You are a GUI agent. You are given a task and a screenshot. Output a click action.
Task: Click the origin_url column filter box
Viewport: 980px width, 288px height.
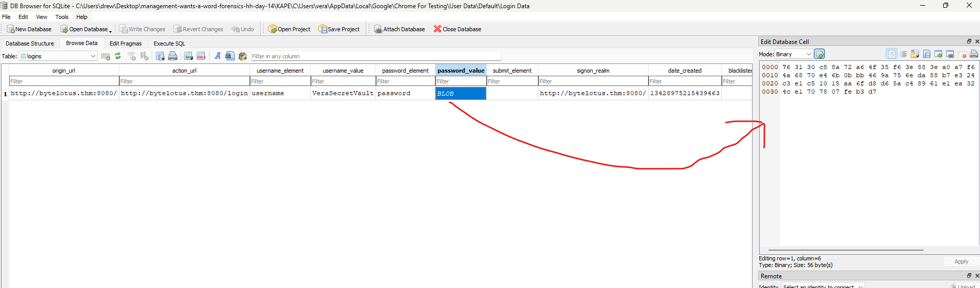click(64, 81)
